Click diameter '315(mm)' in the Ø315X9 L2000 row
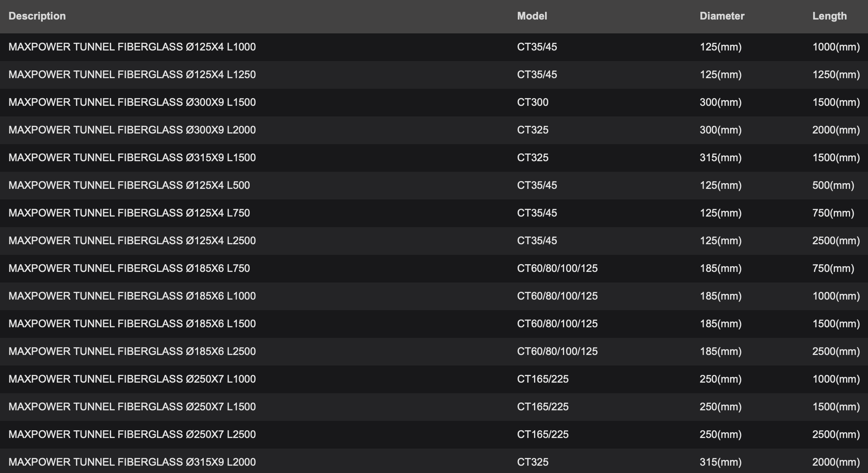The image size is (868, 473). point(721,462)
